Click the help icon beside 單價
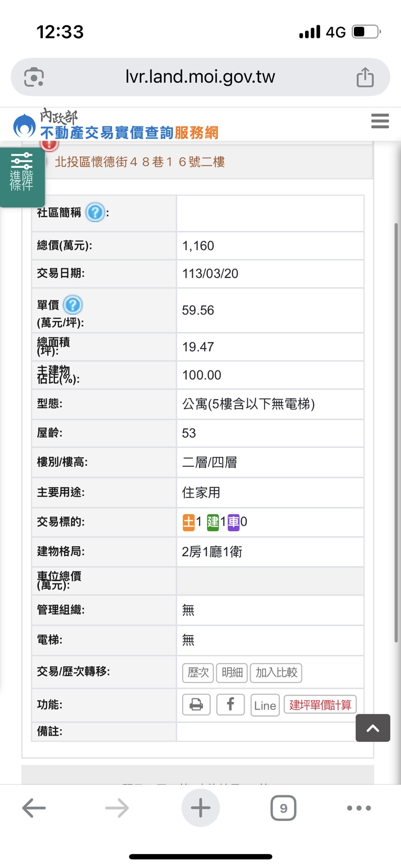Viewport: 401px width, 868px height. pyautogui.click(x=73, y=305)
